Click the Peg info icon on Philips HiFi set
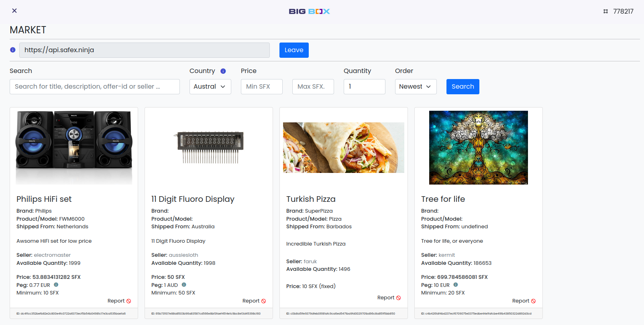The image size is (644, 325). pos(56,285)
